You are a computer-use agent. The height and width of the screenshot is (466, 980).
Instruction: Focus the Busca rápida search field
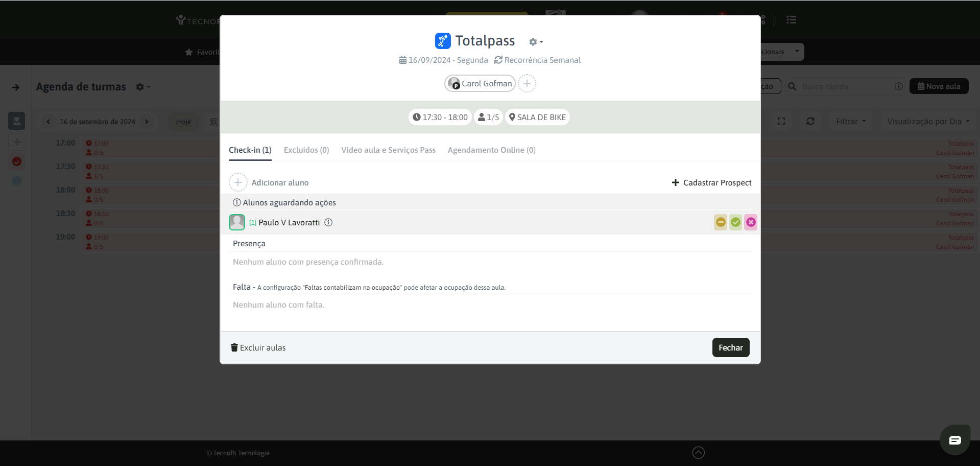tap(845, 86)
